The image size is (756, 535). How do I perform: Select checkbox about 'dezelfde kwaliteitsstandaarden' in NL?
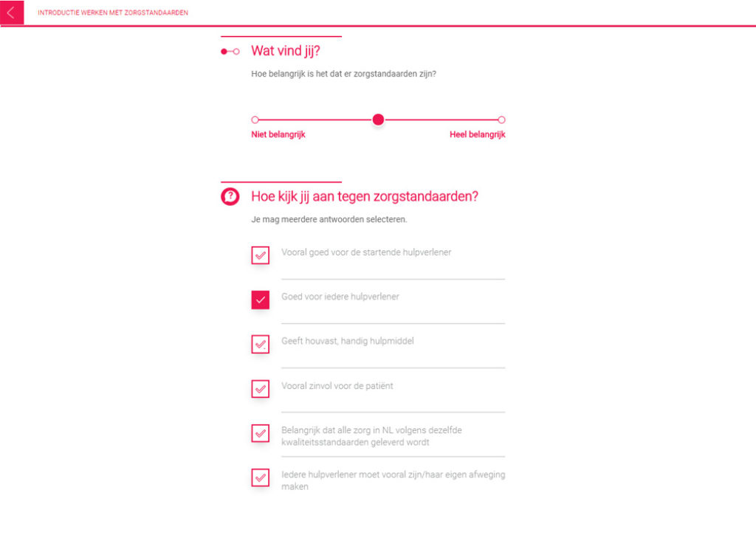(261, 433)
